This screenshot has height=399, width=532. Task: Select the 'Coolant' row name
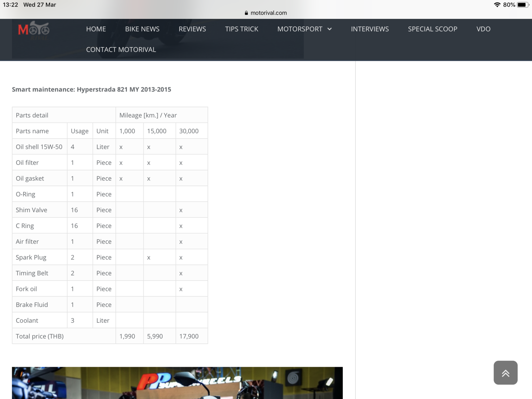(x=40, y=320)
